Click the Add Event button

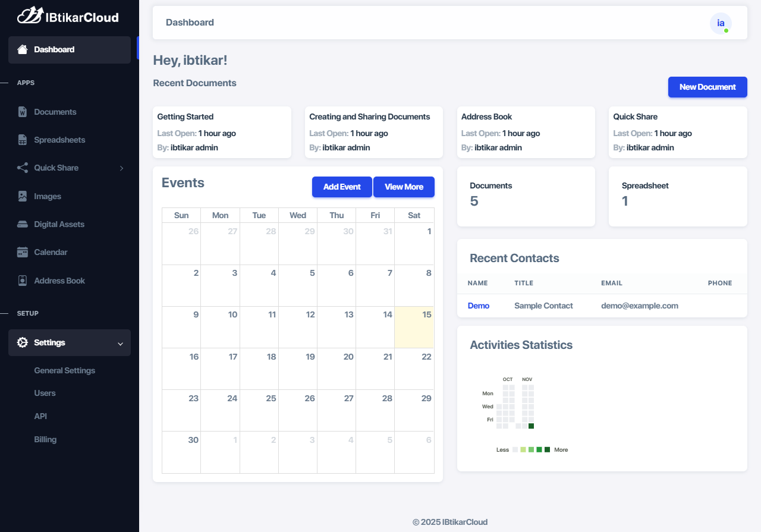(342, 187)
